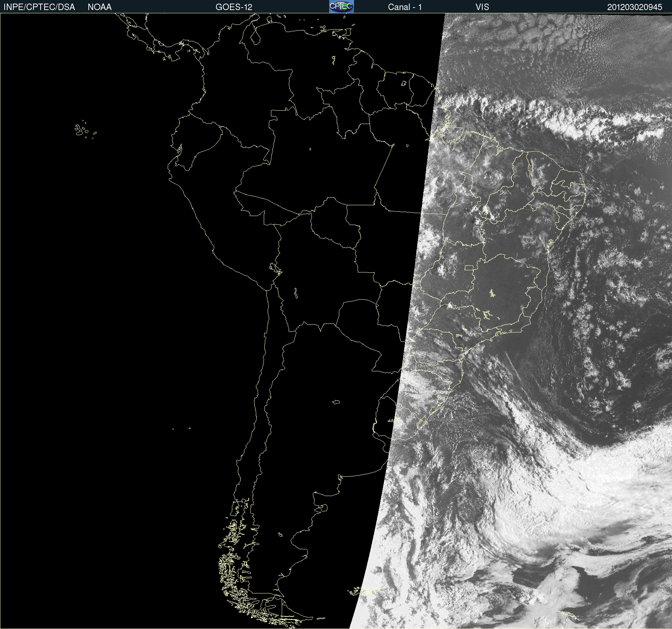
Task: Click the 201203020945 timestamp
Action: pyautogui.click(x=635, y=7)
